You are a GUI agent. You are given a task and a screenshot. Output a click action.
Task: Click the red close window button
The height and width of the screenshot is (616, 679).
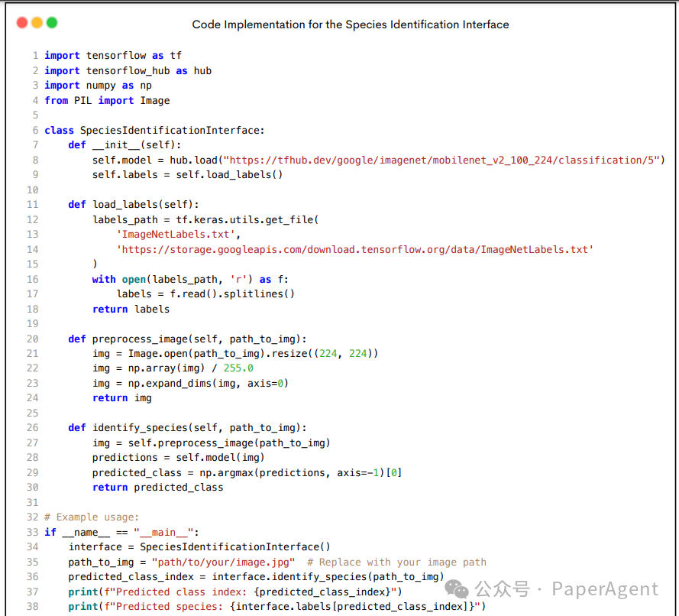coord(21,23)
